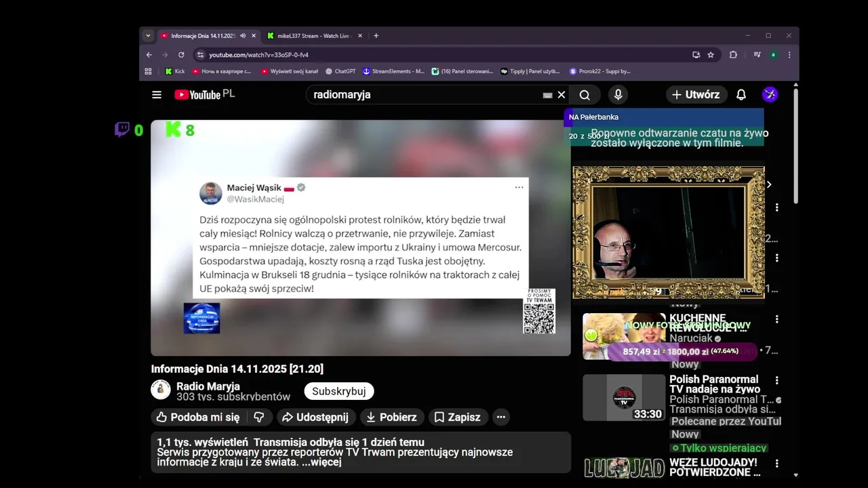Click the YouTube page vertical scrollbar
This screenshot has height=488, width=868.
tap(796, 146)
